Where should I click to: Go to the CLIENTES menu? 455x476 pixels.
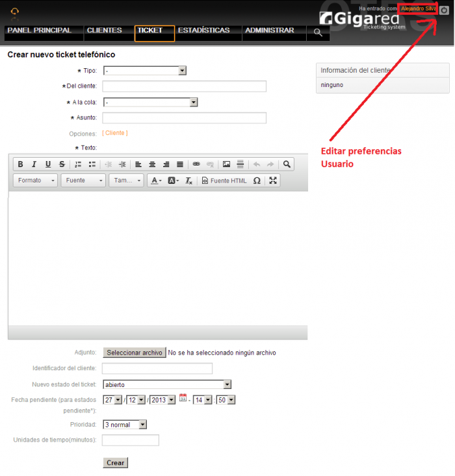coord(104,31)
